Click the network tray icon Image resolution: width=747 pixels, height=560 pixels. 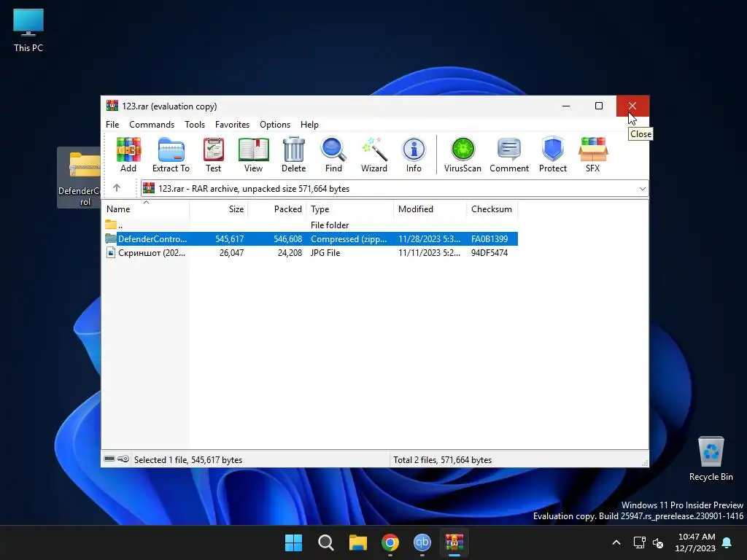(x=639, y=542)
